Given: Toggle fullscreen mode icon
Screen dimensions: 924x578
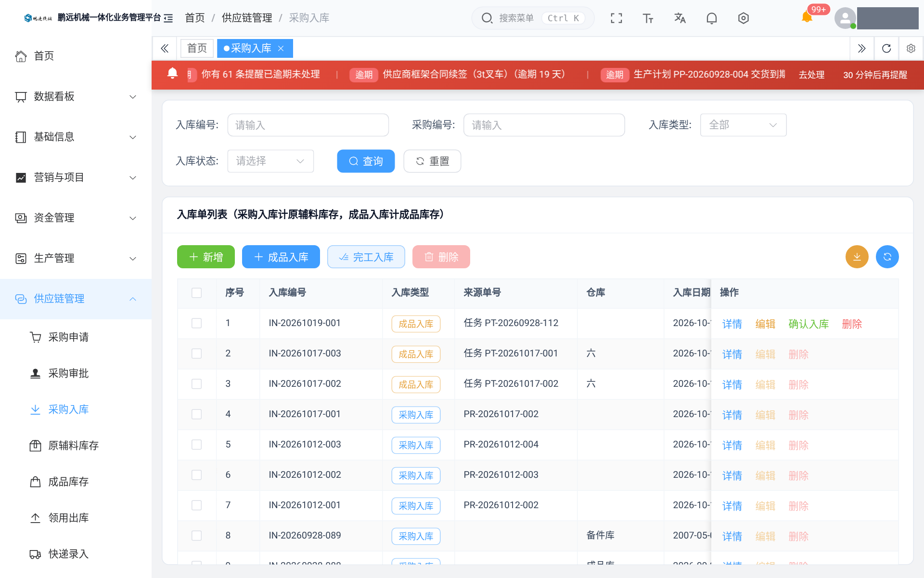Looking at the screenshot, I should (x=616, y=18).
